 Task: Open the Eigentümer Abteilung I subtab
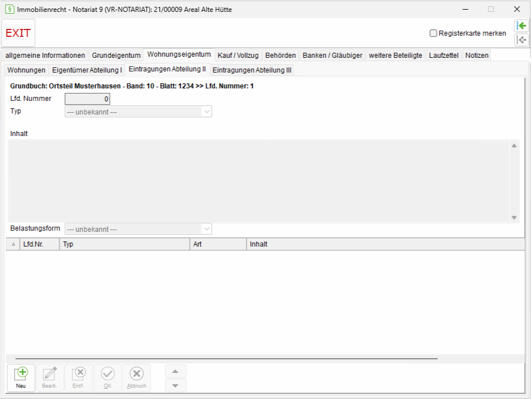tap(87, 70)
